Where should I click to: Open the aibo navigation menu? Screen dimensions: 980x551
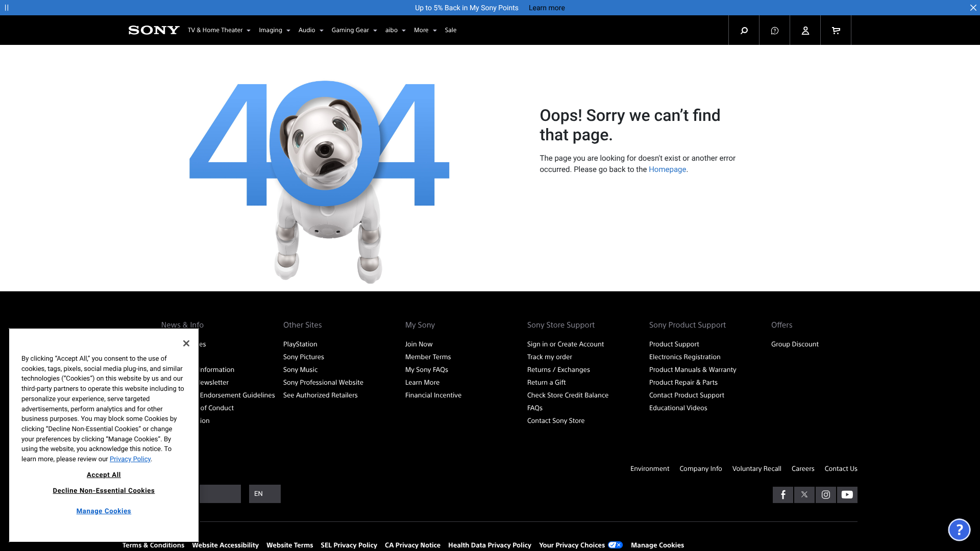tap(395, 30)
